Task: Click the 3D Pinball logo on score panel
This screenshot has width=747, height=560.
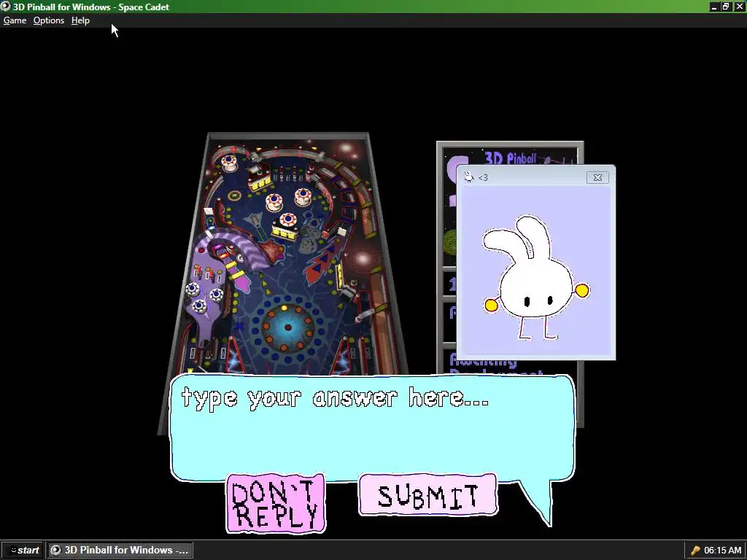Action: coord(510,157)
